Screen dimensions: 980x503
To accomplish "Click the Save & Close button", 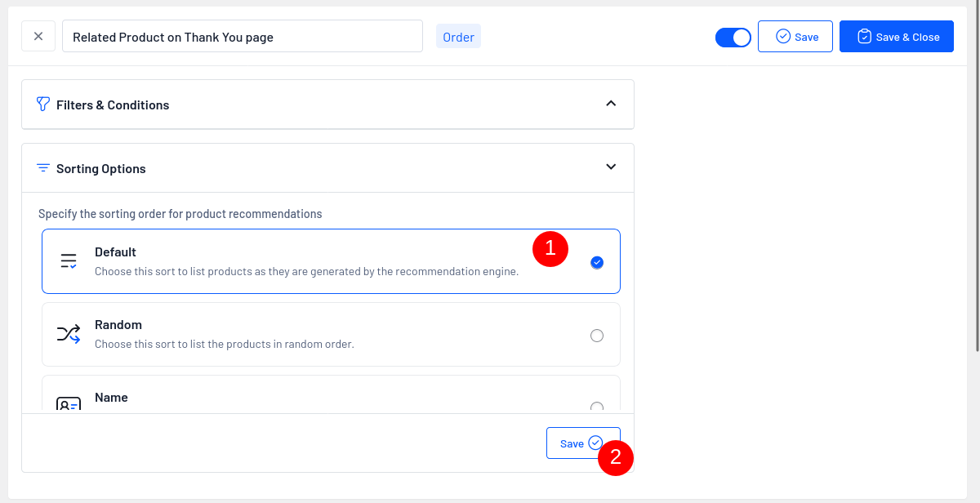I will 896,37.
